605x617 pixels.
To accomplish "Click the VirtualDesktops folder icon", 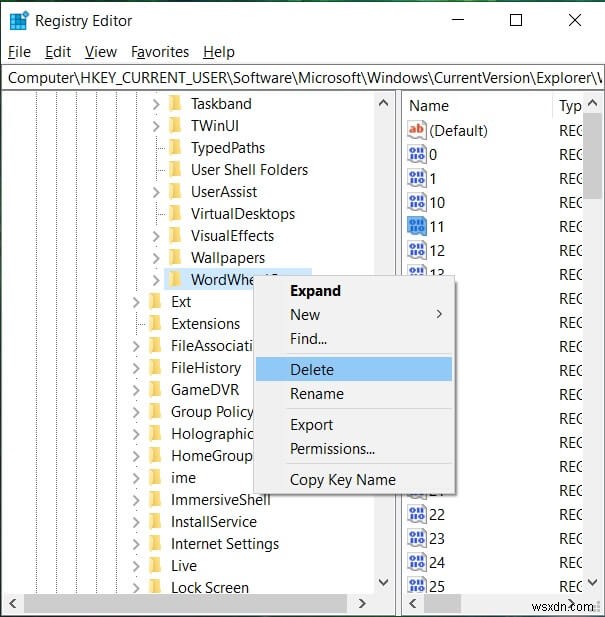I will coord(175,214).
